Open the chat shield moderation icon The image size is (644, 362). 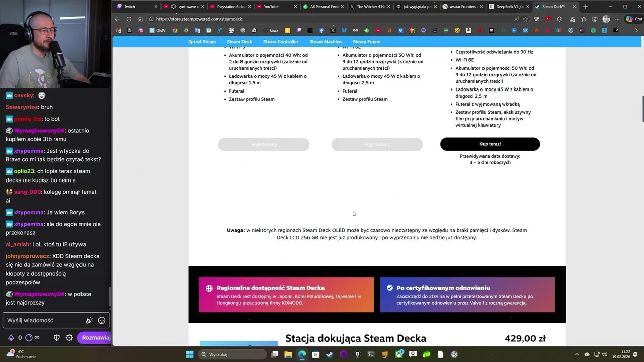coord(57,337)
